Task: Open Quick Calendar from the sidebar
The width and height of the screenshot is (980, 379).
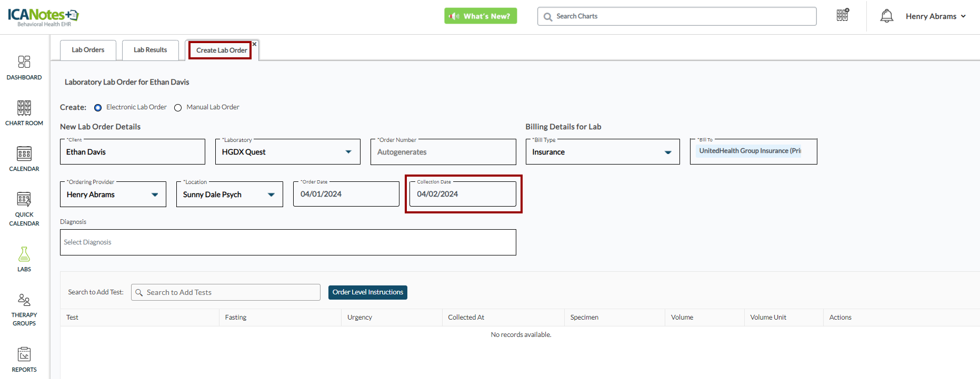Action: click(24, 208)
